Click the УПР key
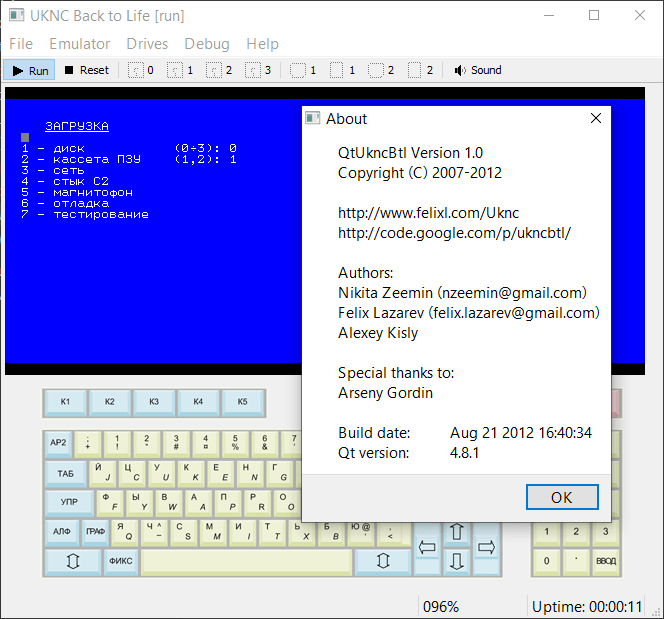 click(69, 503)
